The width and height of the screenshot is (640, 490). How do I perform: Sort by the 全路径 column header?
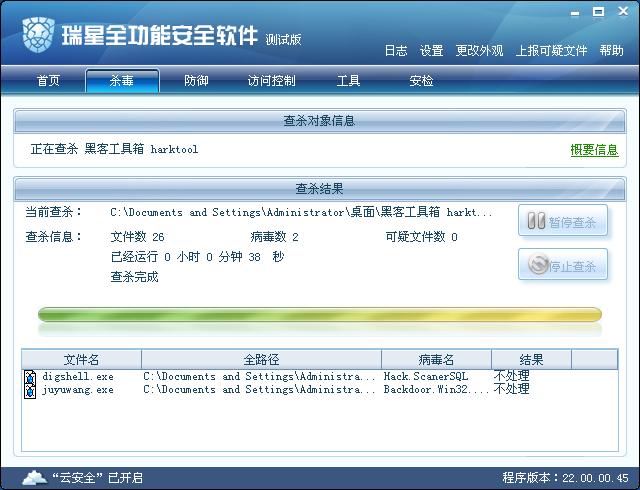pyautogui.click(x=261, y=360)
